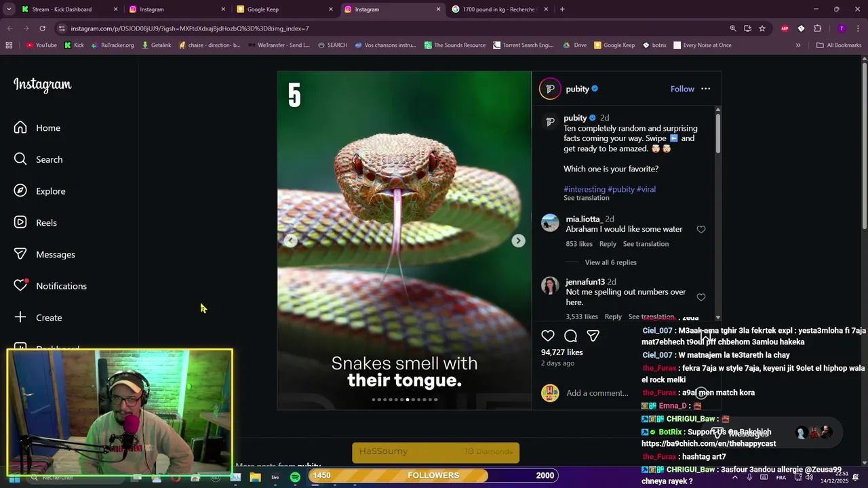Close the Google Keep tab
The height and width of the screenshot is (488, 868).
click(331, 9)
